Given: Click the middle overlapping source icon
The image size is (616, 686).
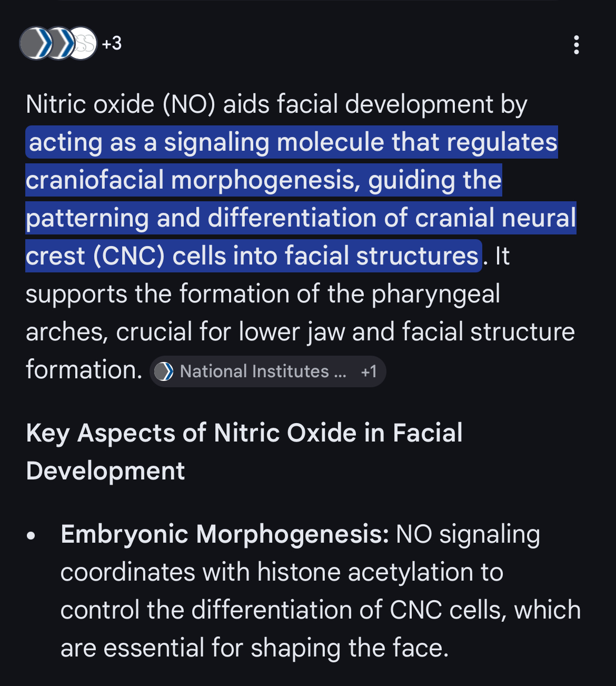Looking at the screenshot, I should [59, 43].
